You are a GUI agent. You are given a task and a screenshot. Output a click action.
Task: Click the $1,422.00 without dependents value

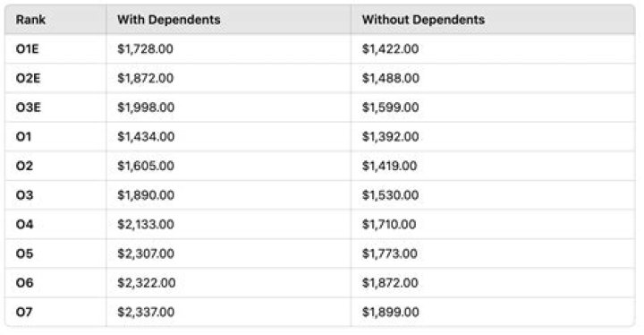pos(390,49)
